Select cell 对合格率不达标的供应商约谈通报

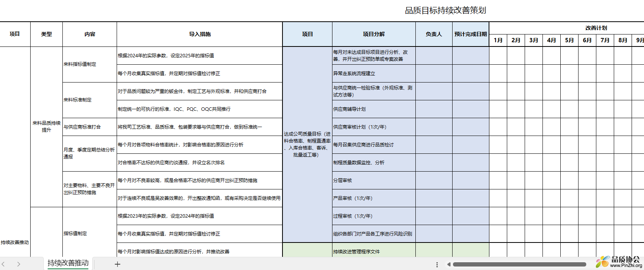[200, 163]
